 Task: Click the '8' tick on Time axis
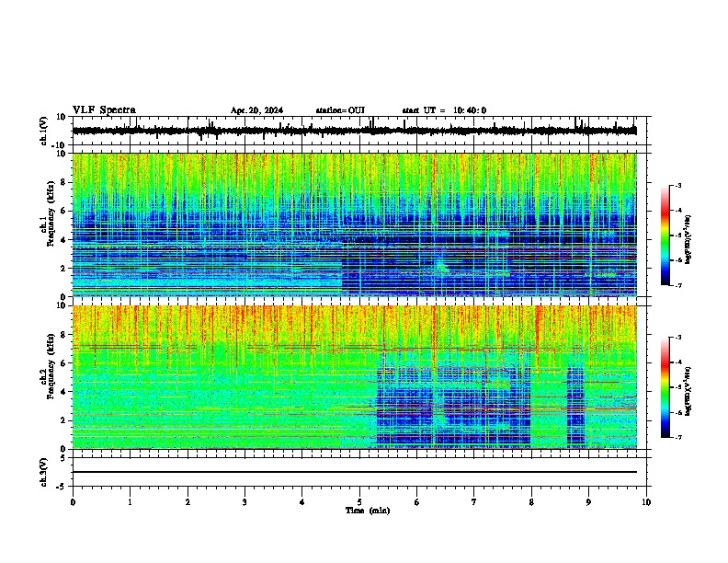(x=531, y=502)
